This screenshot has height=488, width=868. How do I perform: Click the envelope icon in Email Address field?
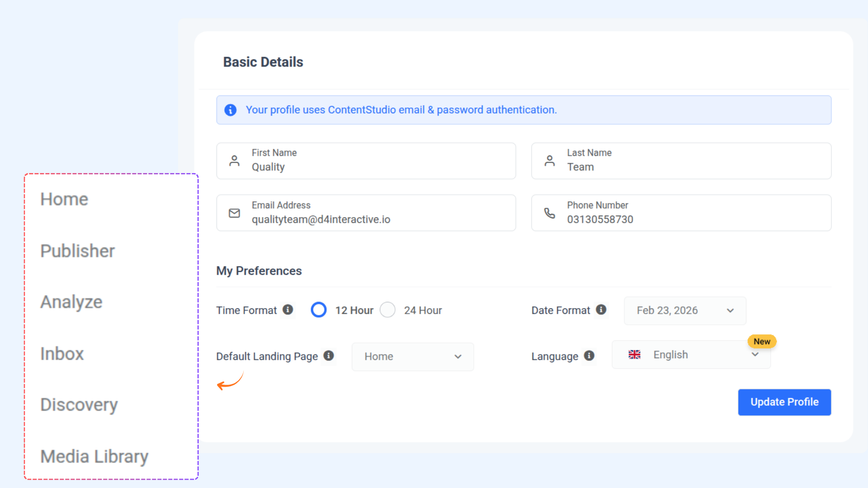tap(234, 213)
